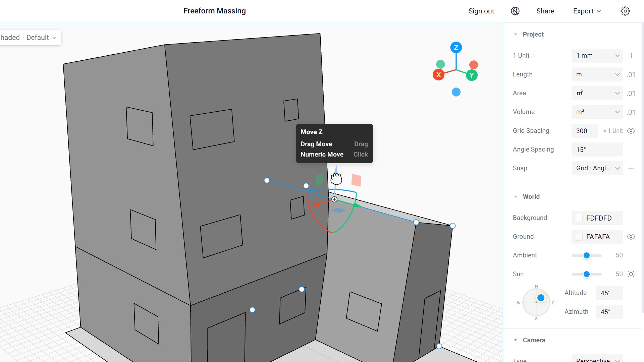The height and width of the screenshot is (362, 644).
Task: Click the salmon plane handle on gizmo
Action: [x=356, y=180]
